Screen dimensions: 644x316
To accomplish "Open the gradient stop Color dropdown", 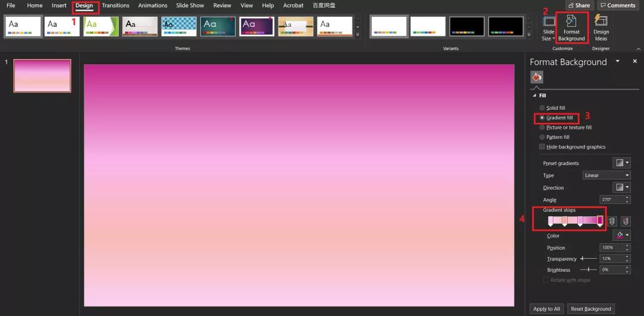I will (x=621, y=235).
